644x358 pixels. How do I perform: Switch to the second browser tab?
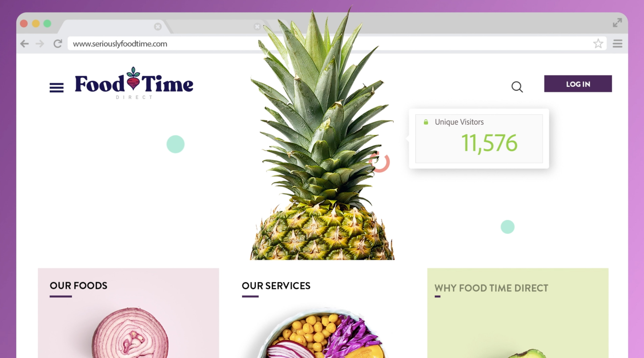[218, 26]
